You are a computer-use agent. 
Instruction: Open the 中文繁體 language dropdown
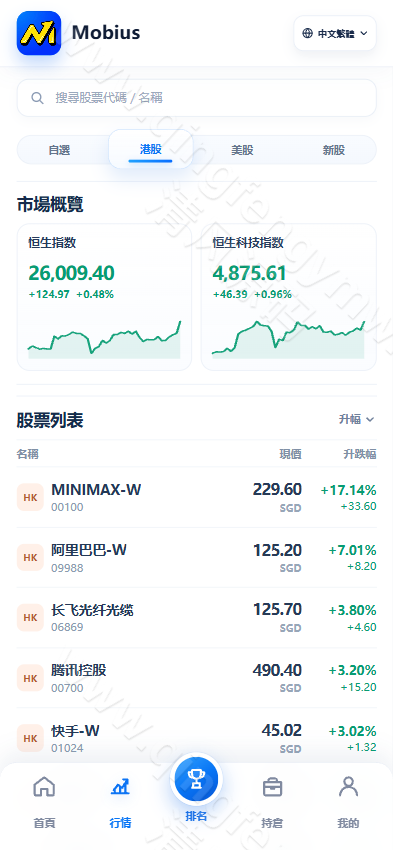pos(335,33)
